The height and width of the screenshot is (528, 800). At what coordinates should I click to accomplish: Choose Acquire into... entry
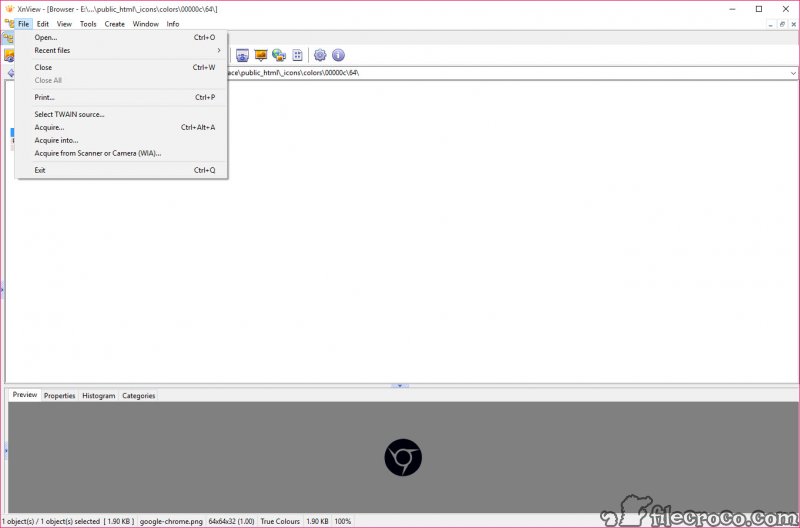click(x=121, y=140)
